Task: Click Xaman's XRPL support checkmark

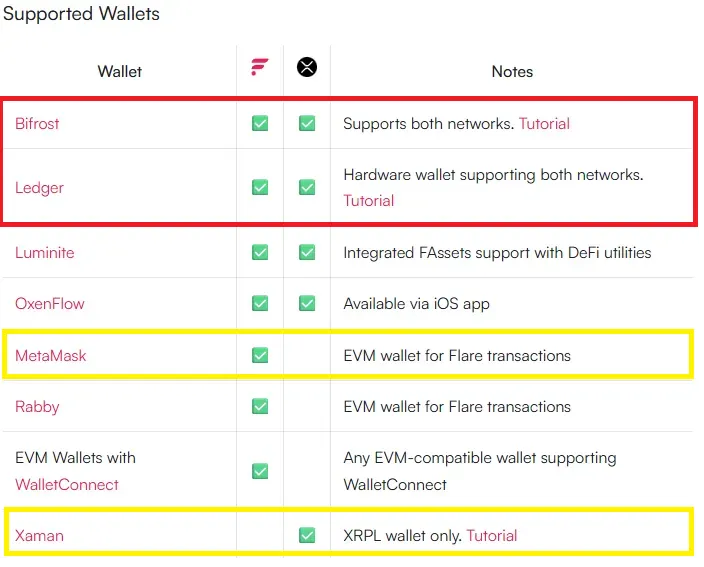Action: pyautogui.click(x=307, y=535)
